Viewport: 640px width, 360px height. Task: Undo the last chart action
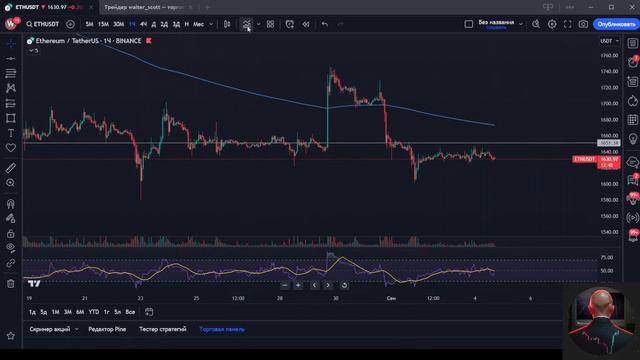click(325, 24)
